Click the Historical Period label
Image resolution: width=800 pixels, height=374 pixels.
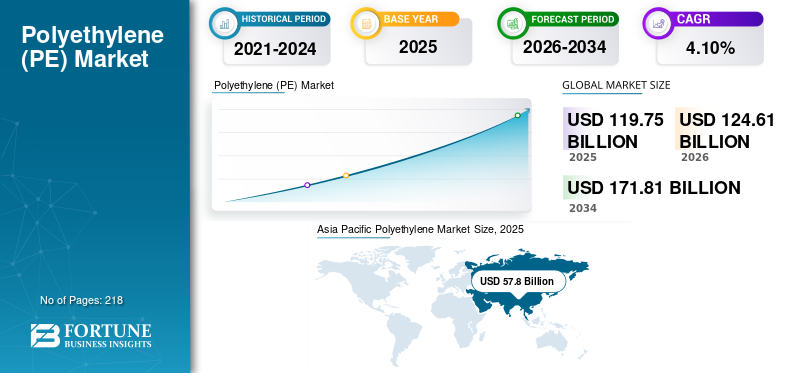[284, 19]
